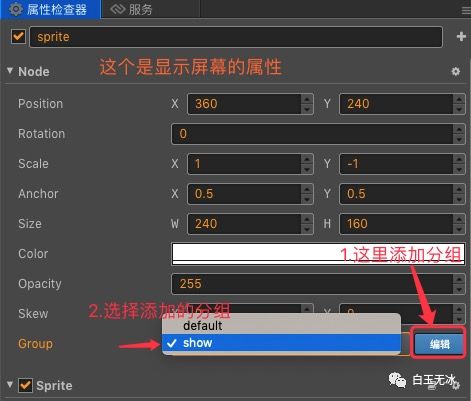Click the Position property label
Screen dimensions: 471x401
40,104
